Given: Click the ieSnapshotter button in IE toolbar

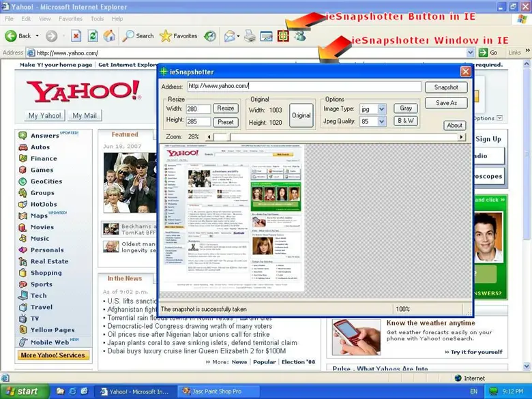Looking at the screenshot, I should click(283, 35).
